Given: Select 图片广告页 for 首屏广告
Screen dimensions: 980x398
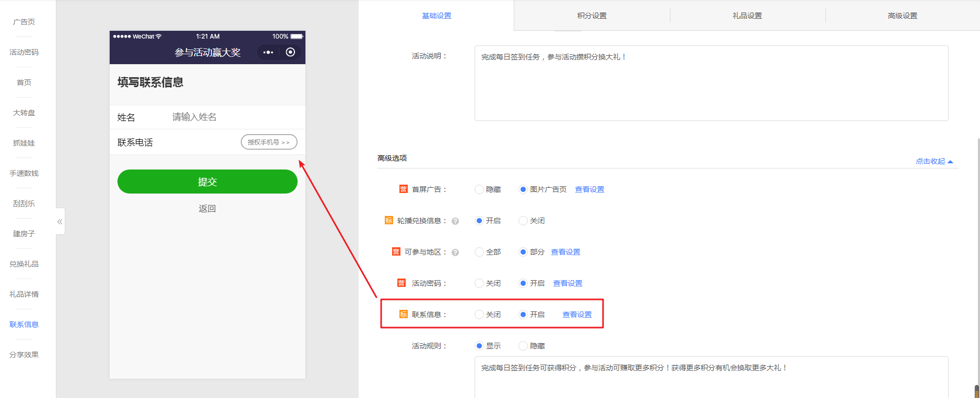Looking at the screenshot, I should click(x=523, y=189).
